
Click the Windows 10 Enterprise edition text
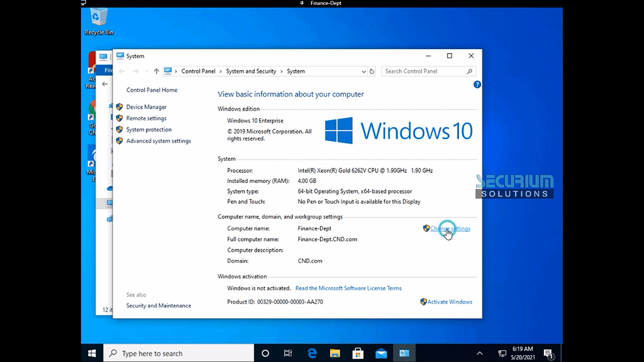point(255,121)
